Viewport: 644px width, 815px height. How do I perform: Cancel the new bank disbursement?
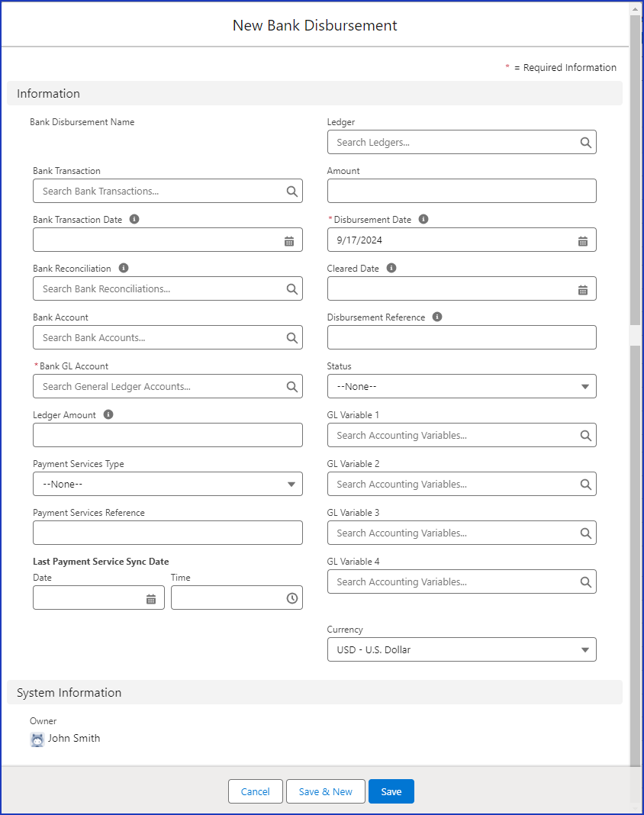click(x=255, y=791)
